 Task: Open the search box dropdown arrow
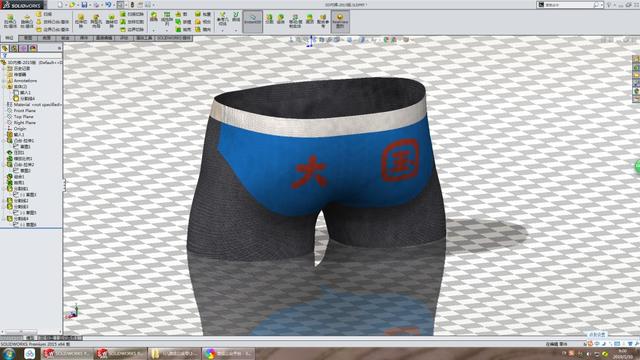[602, 5]
